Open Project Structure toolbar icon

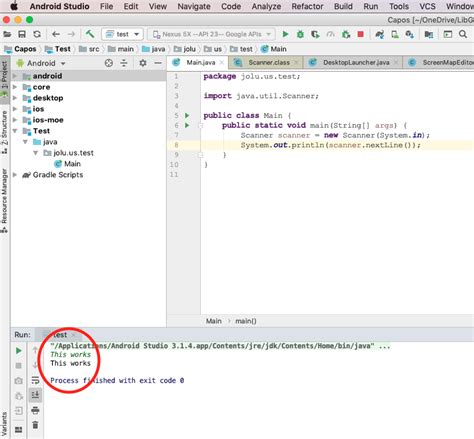(x=429, y=34)
